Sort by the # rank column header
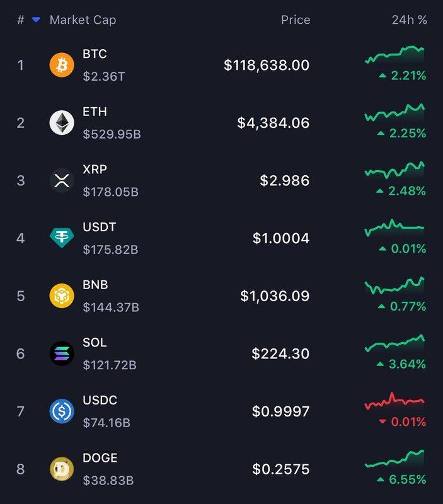The width and height of the screenshot is (443, 504). click(x=20, y=20)
